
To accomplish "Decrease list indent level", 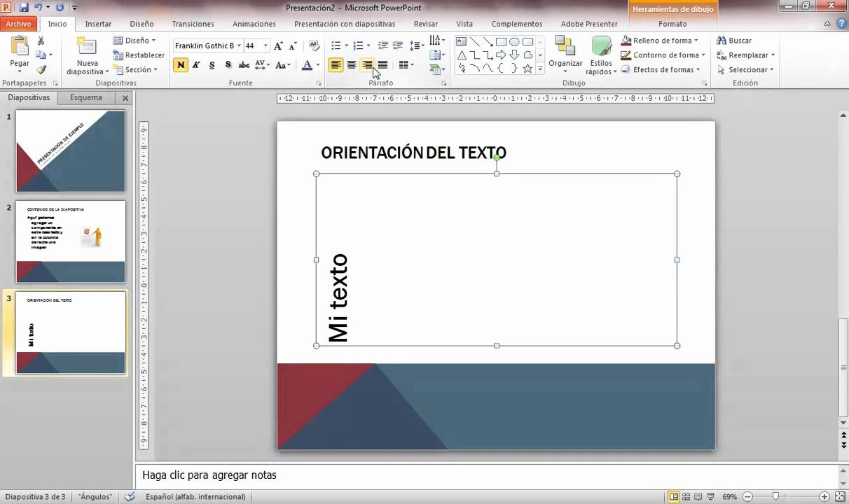I will [382, 45].
